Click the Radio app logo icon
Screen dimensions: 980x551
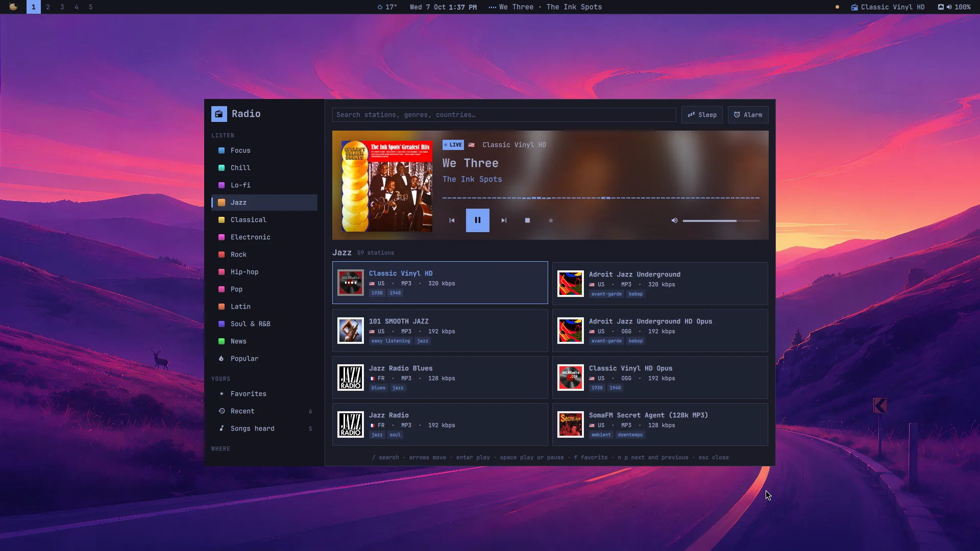click(x=219, y=114)
